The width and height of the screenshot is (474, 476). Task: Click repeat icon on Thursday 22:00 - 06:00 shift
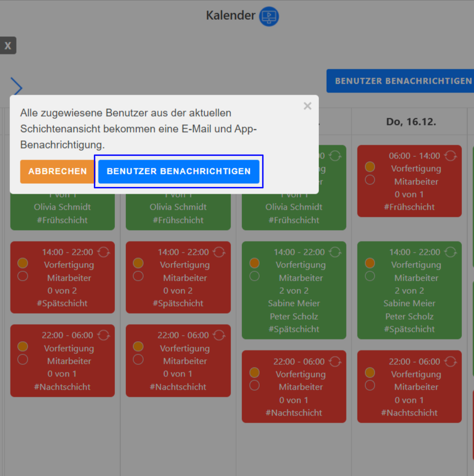tap(450, 362)
